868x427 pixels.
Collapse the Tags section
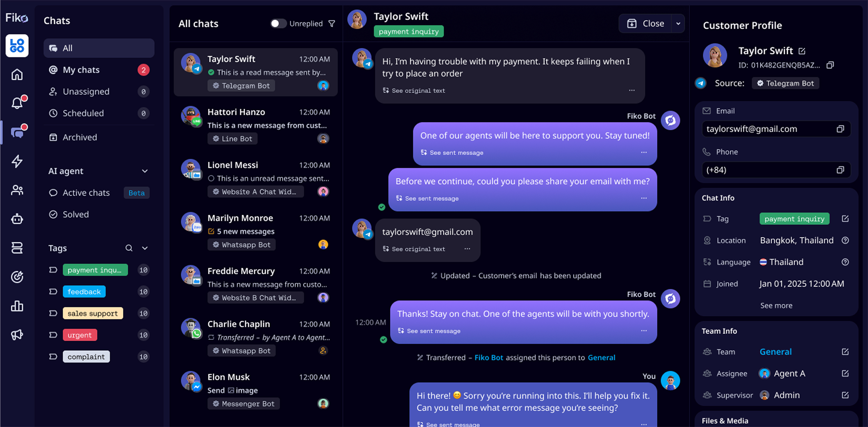(x=145, y=248)
